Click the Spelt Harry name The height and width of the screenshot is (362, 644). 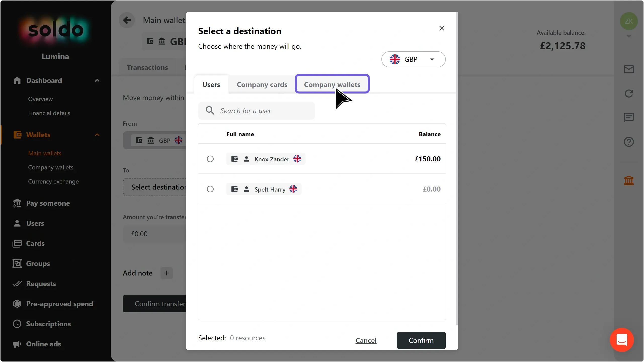[270, 189]
